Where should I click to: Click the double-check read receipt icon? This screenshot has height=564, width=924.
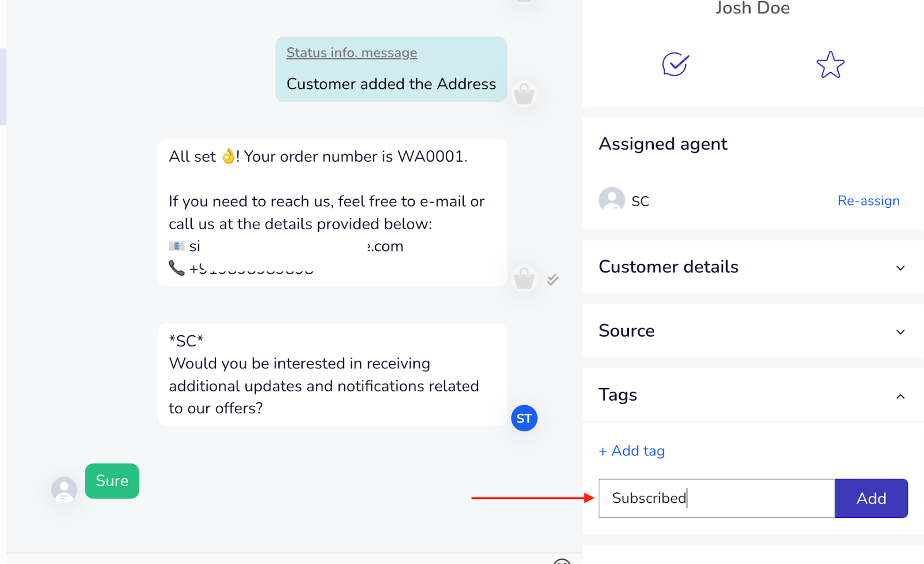pos(553,279)
